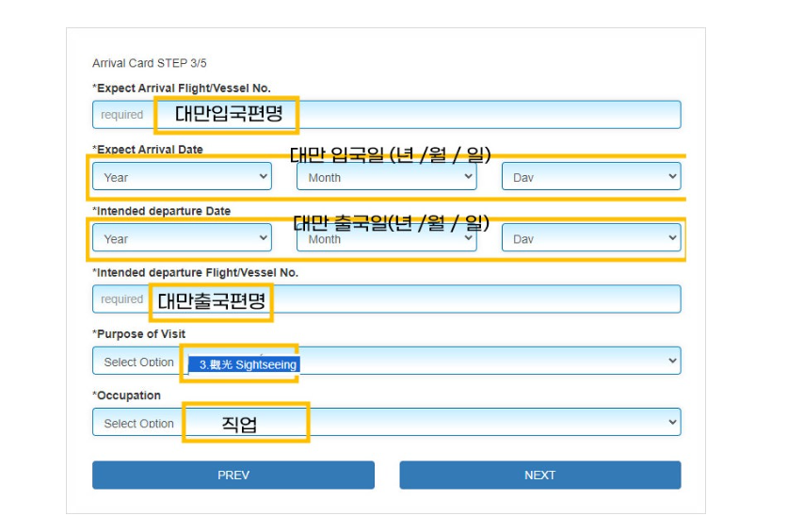Viewport: 787px width, 532px height.
Task: Click the NEXT button
Action: (540, 475)
